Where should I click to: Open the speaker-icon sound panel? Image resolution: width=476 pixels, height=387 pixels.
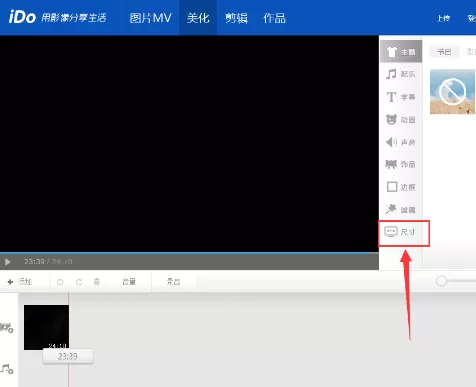point(401,142)
